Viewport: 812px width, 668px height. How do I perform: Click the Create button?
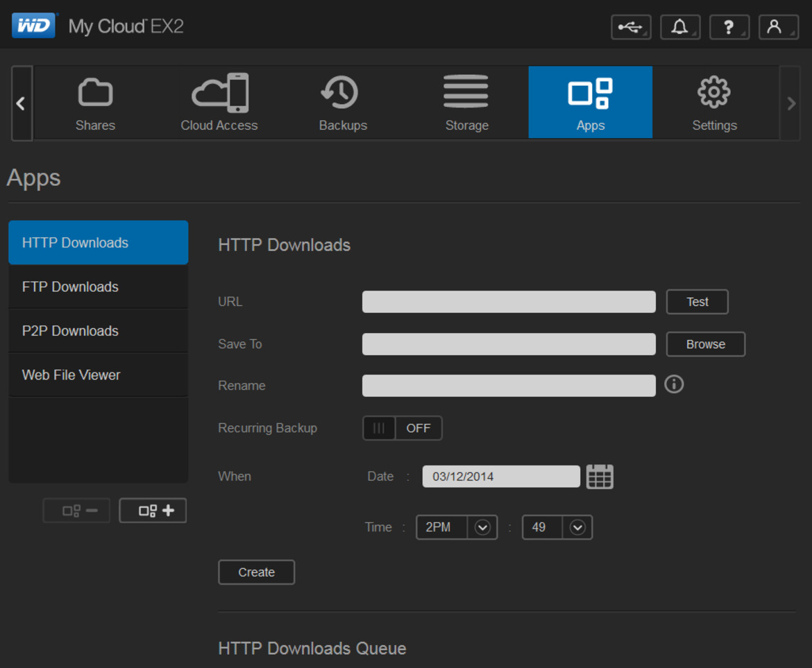(256, 572)
